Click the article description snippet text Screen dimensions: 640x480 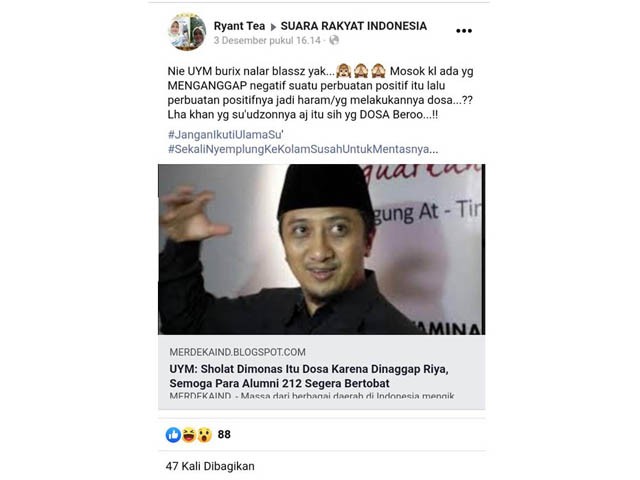point(312,395)
